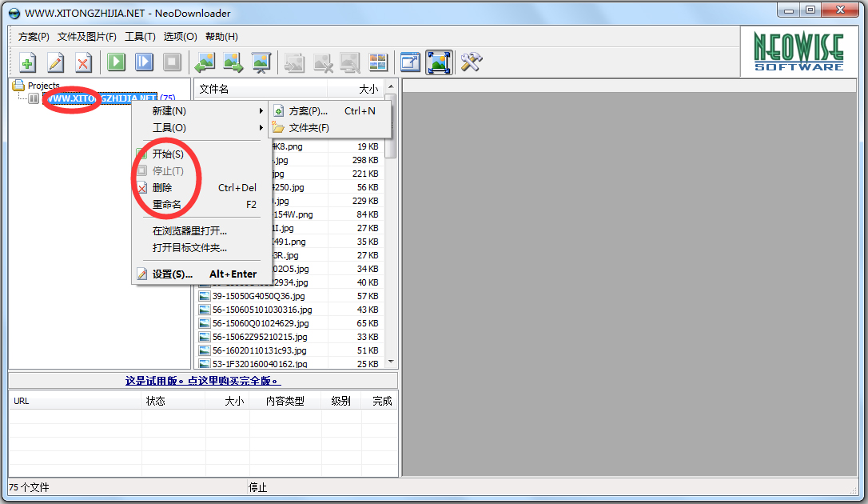Start downloading with the green play icon

(115, 62)
